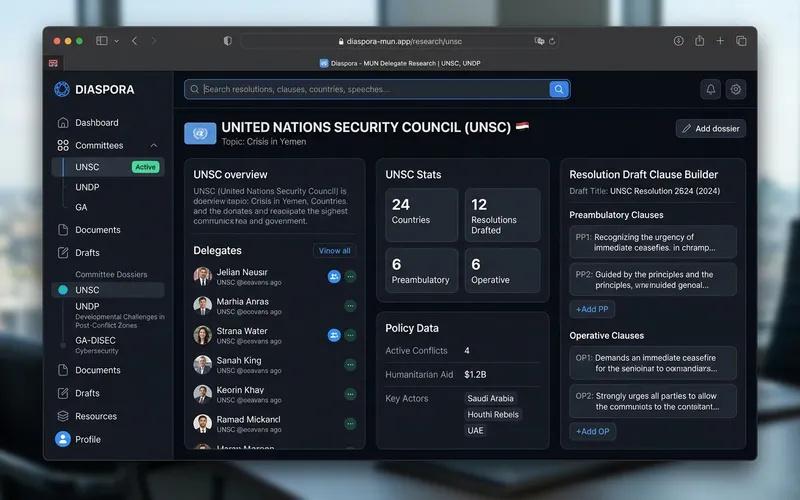Image resolution: width=800 pixels, height=500 pixels.
Task: Open PP1 Recognizing the urgency clause
Action: (653, 242)
